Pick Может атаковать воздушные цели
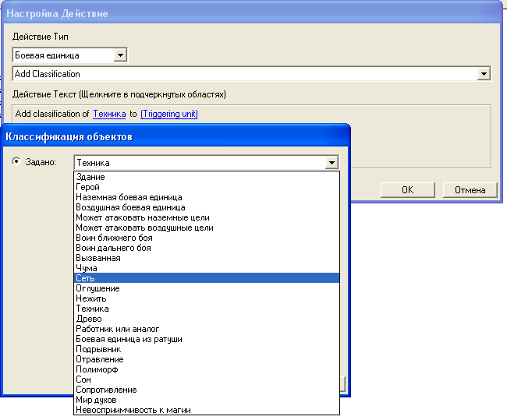The height and width of the screenshot is (420, 507). 207,228
